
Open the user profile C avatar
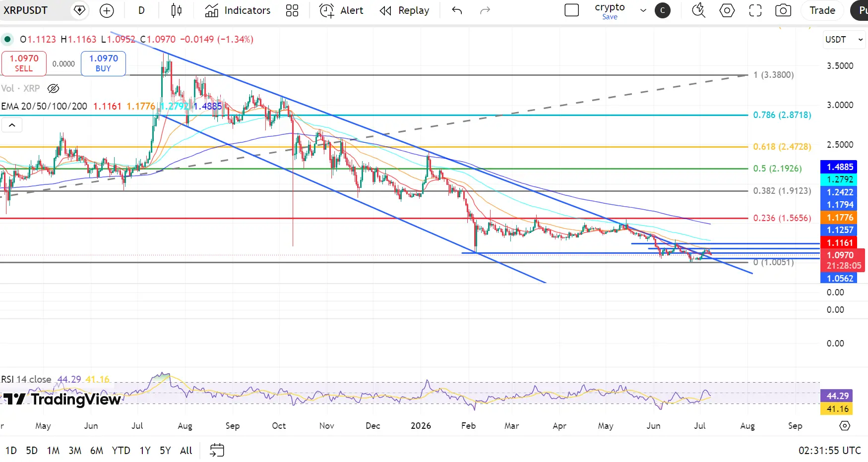coord(663,10)
